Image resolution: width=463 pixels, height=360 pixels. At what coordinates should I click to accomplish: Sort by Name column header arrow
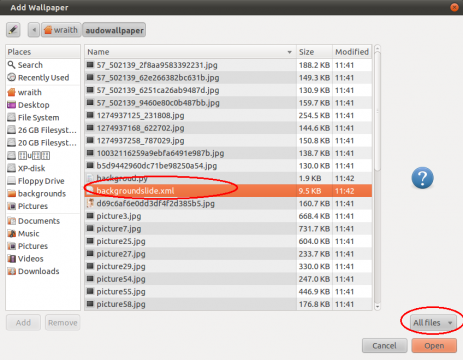click(x=289, y=52)
